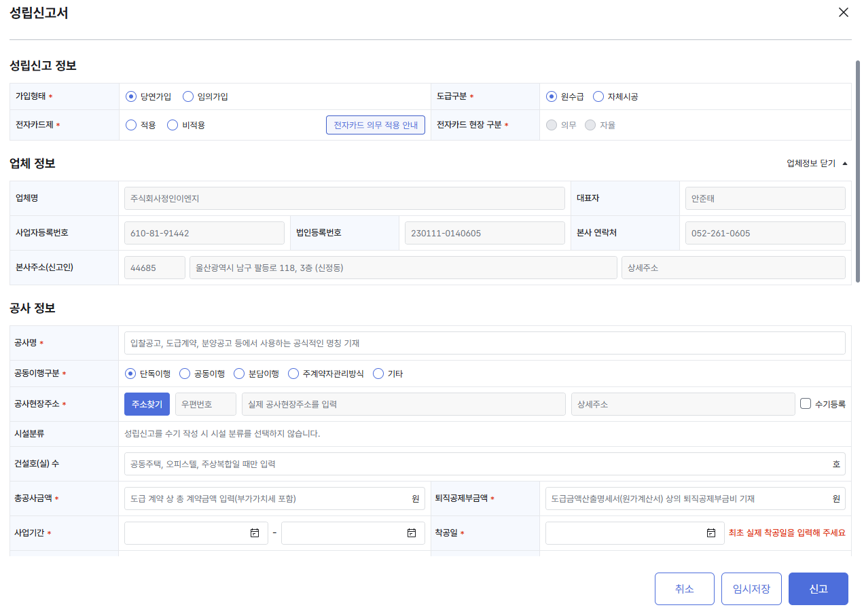Image resolution: width=864 pixels, height=616 pixels.
Task: Focus the 건설호(실) 수 input field
Action: (x=485, y=464)
